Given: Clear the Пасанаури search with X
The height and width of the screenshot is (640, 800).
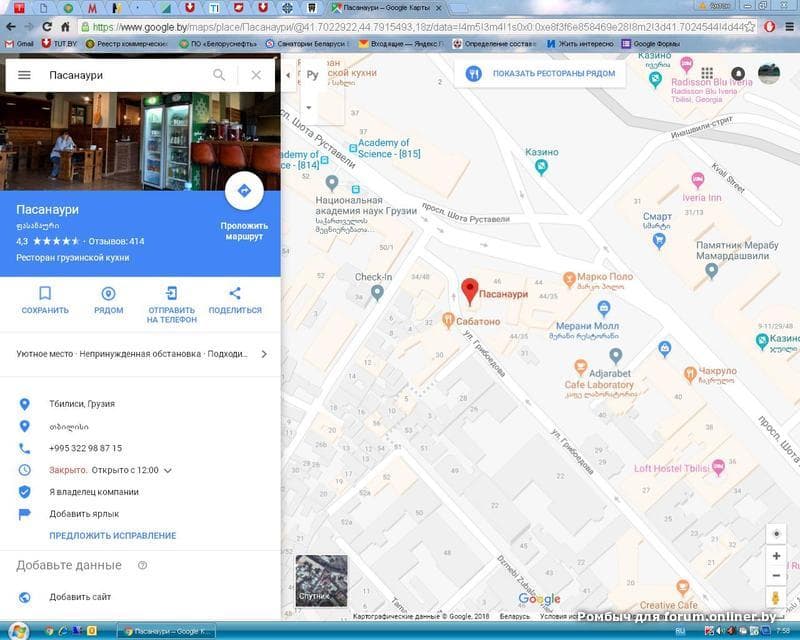Looking at the screenshot, I should pyautogui.click(x=256, y=75).
